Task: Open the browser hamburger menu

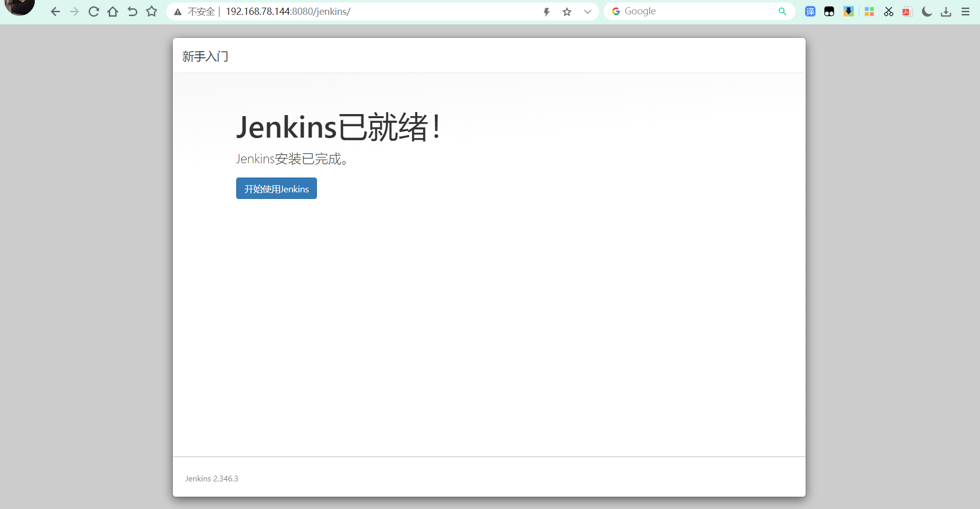Action: (966, 11)
